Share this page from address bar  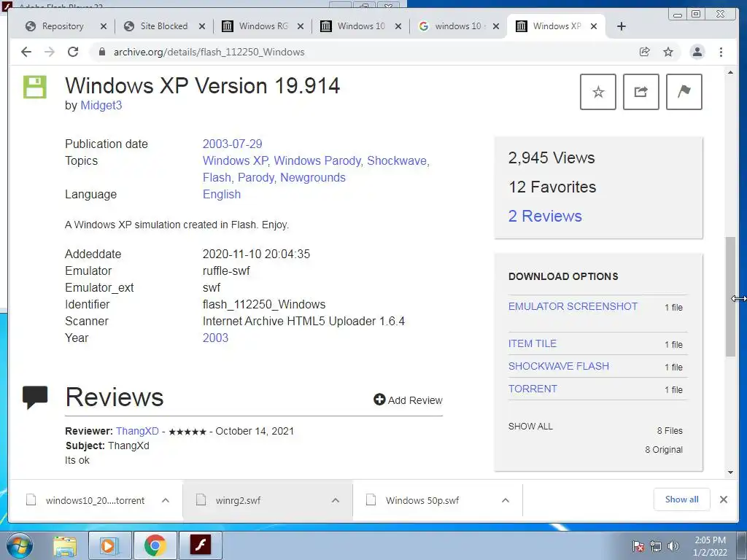(645, 52)
